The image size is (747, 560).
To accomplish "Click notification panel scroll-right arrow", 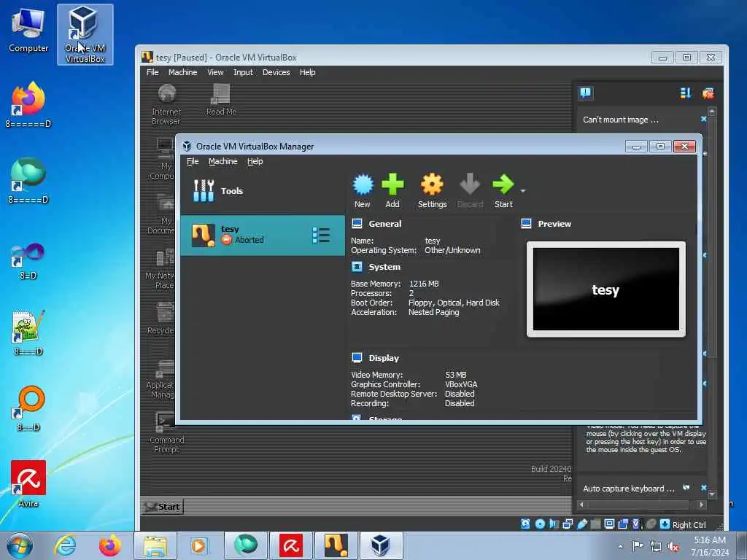I will [x=701, y=505].
